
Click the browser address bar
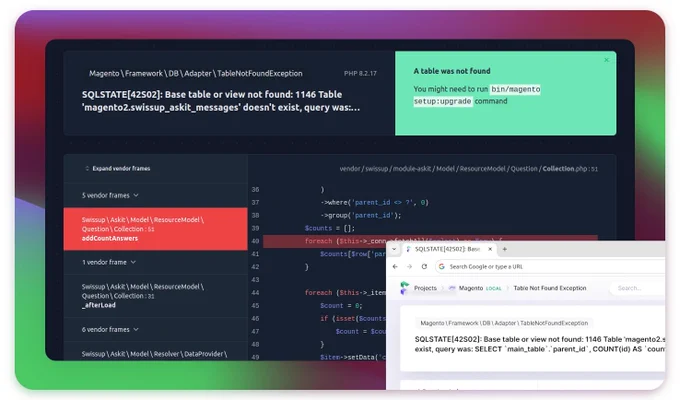click(550, 266)
